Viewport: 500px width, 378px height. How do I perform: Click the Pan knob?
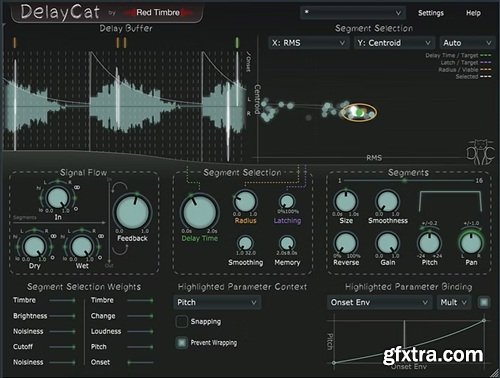(471, 243)
